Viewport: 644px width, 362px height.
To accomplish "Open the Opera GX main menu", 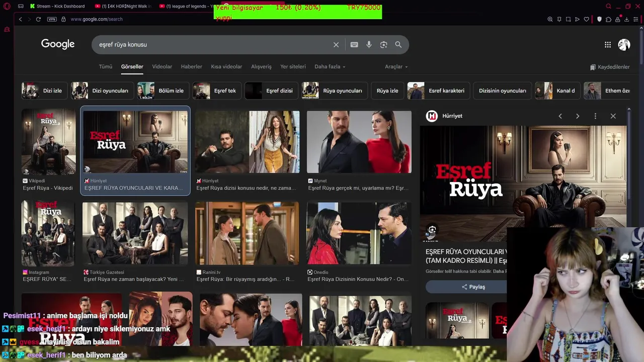I will (7, 7).
